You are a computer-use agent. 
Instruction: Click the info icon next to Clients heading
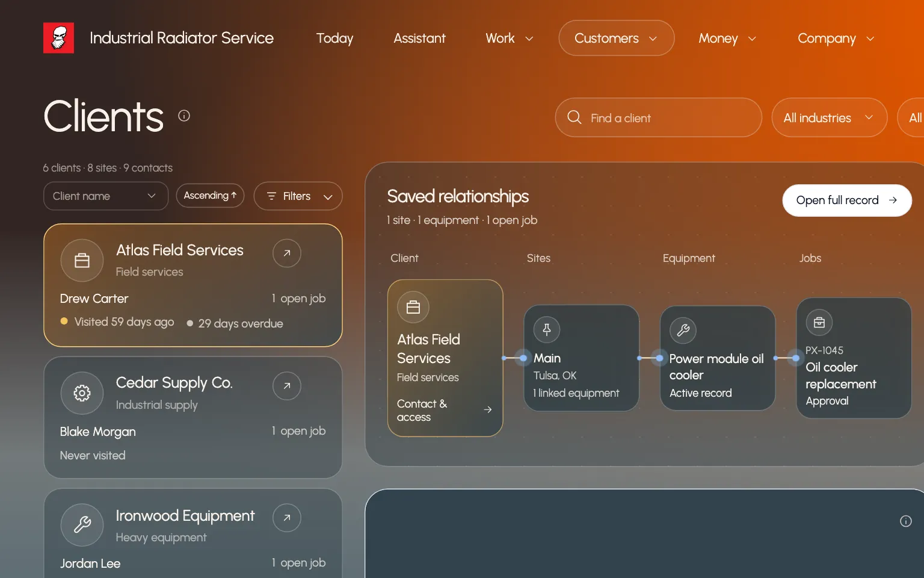pos(184,116)
